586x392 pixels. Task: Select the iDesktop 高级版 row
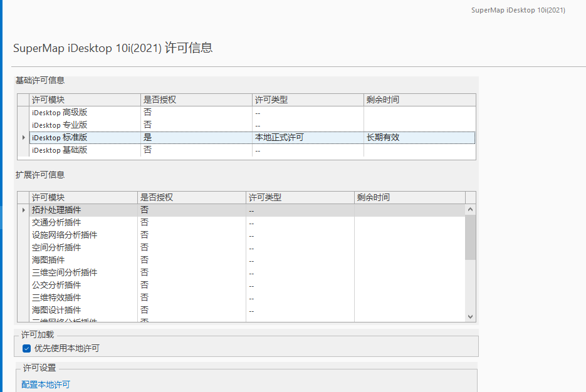(x=253, y=112)
